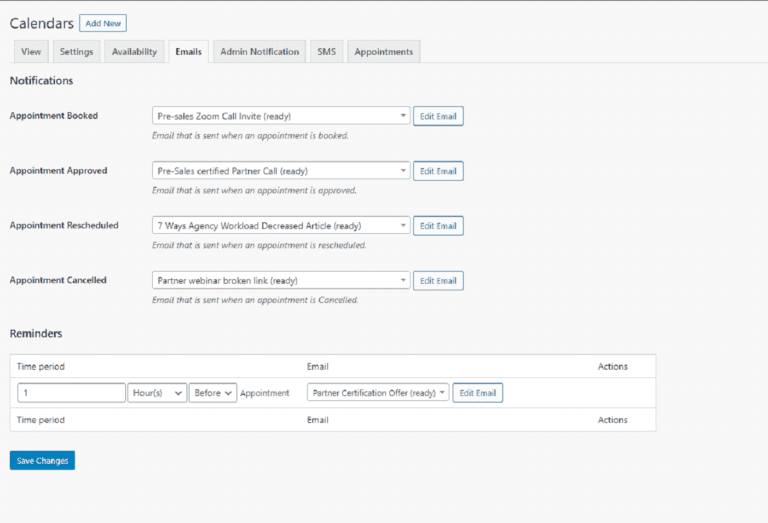This screenshot has width=768, height=523.
Task: Open the Appointment Approved email dropdown
Action: click(x=281, y=171)
